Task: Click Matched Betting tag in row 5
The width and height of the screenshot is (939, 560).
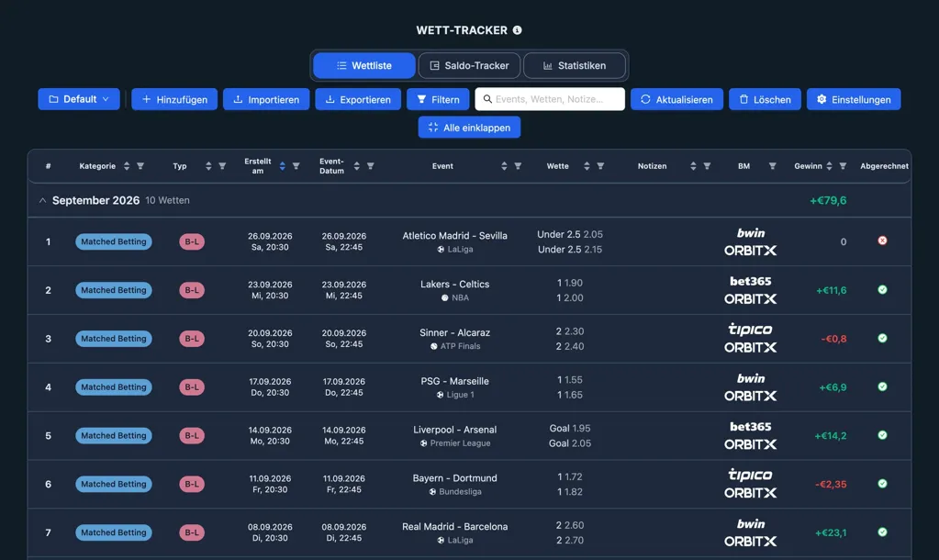Action: coord(113,435)
